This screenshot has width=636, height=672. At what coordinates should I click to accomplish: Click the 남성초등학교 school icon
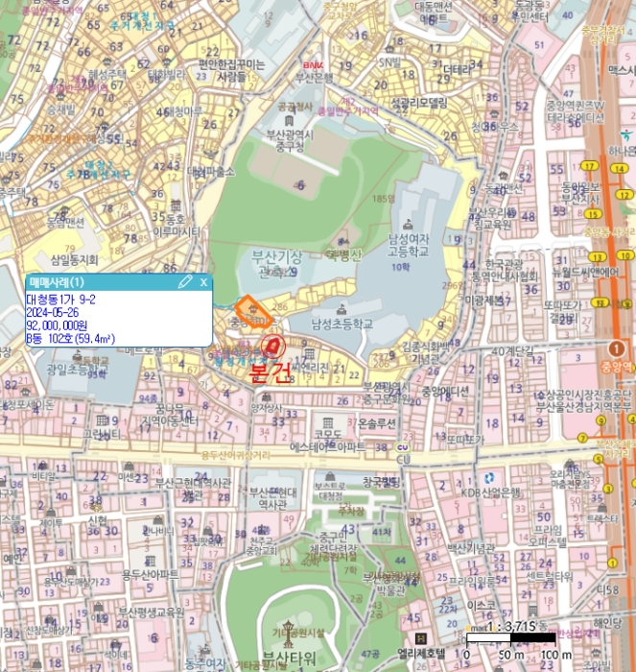(342, 308)
